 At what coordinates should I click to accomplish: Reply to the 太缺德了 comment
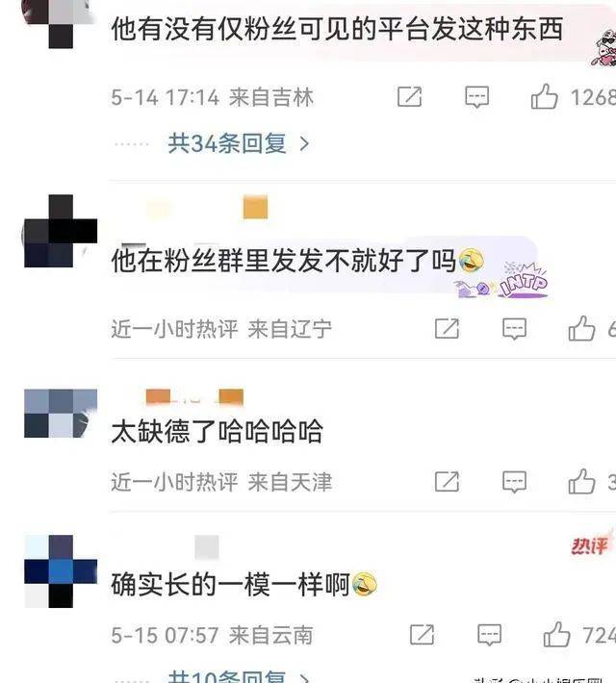tap(514, 482)
